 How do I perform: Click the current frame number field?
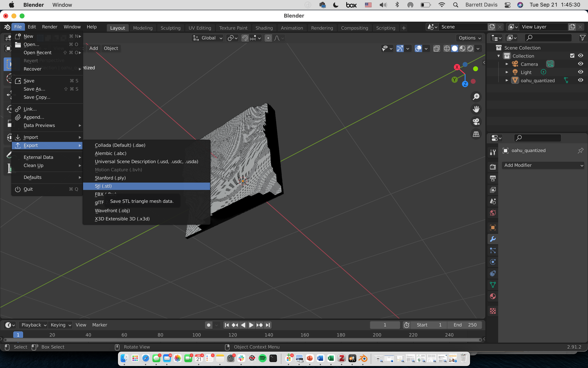[x=385, y=325]
